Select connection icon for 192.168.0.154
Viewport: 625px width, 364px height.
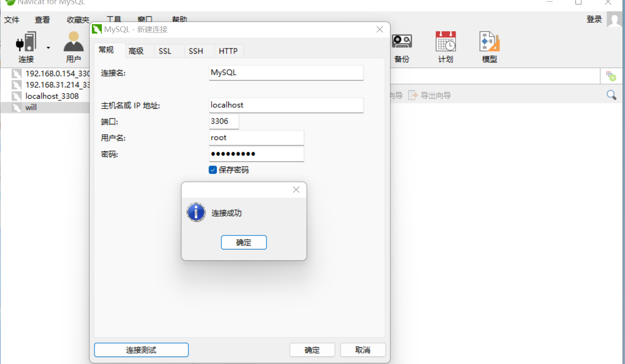point(17,74)
